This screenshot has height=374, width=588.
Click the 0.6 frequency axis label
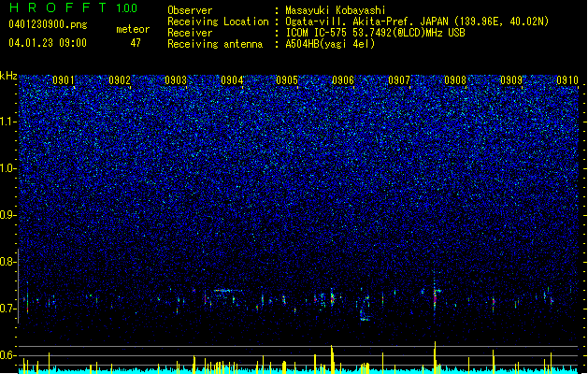(8, 355)
